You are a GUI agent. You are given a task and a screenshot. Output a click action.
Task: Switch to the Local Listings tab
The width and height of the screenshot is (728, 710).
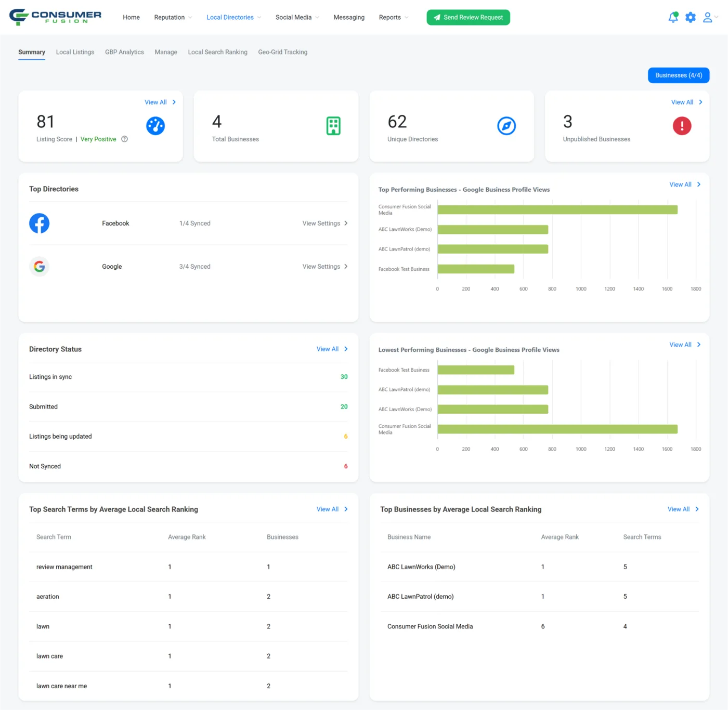(75, 52)
